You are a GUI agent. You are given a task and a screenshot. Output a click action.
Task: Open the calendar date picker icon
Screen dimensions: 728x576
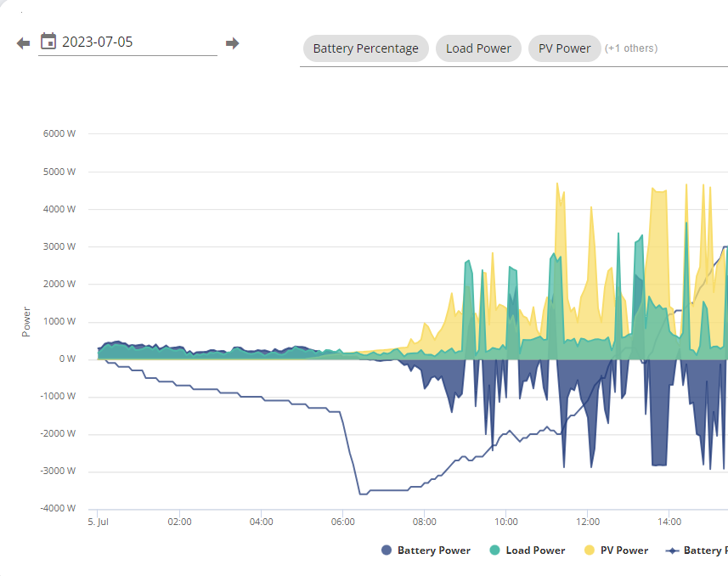point(48,42)
